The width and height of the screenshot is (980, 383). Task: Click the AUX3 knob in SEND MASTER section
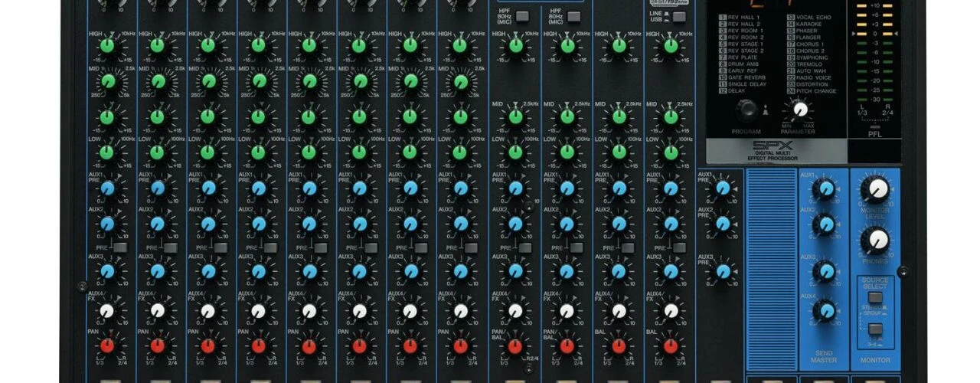pos(824,270)
